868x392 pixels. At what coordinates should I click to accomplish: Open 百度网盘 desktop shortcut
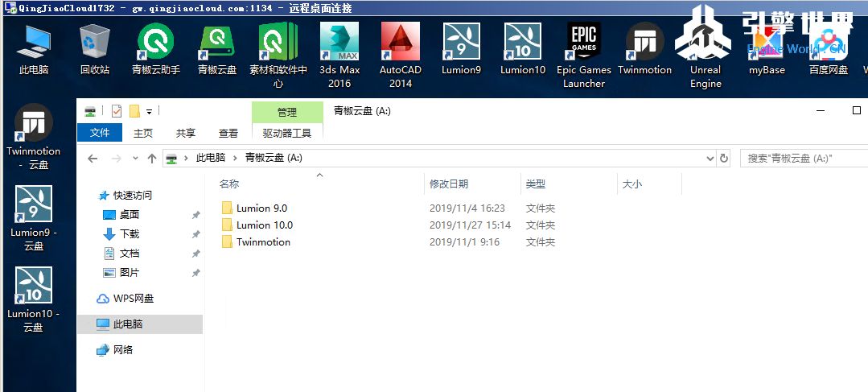828,50
